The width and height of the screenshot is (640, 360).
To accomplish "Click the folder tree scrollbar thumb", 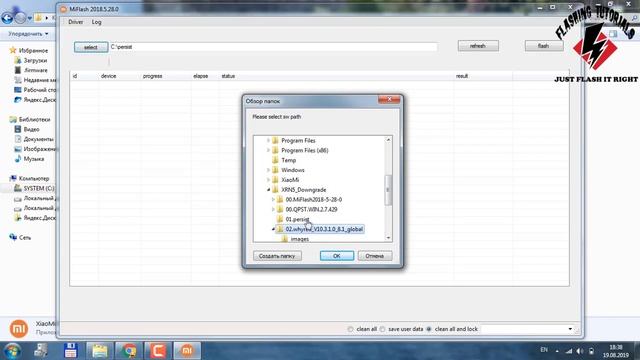I will coord(388,190).
